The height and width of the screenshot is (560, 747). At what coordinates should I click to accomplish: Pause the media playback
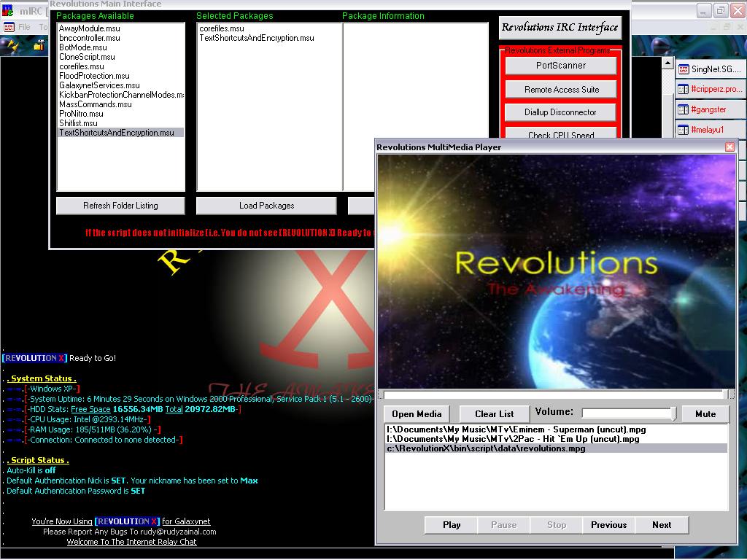coord(503,525)
